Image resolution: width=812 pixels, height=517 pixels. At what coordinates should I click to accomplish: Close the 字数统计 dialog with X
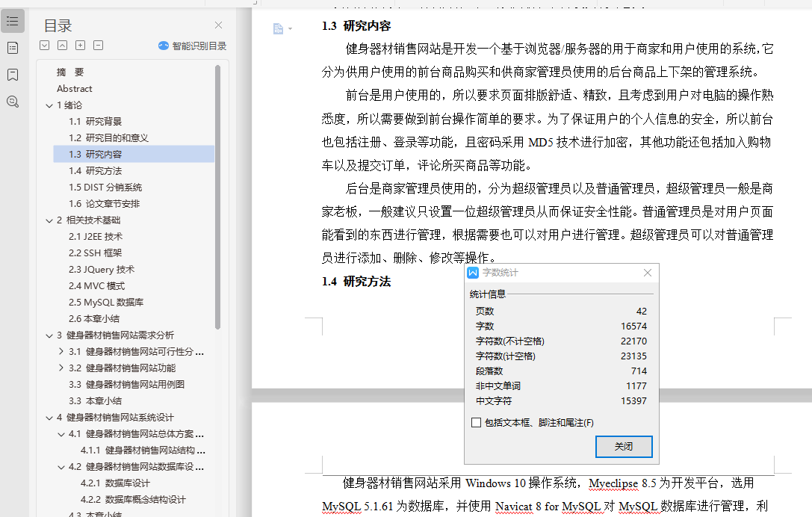[x=648, y=273]
